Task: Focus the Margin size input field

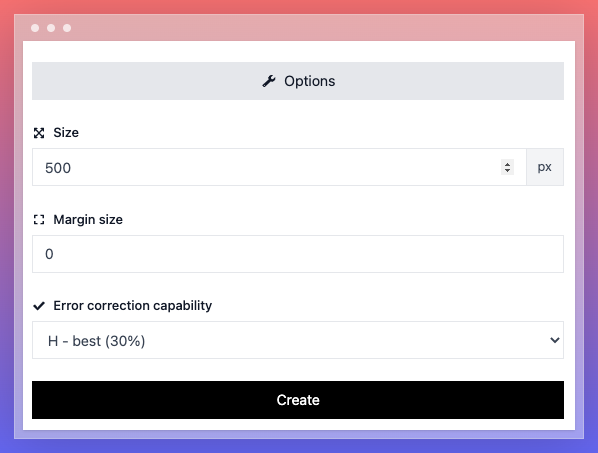Action: point(298,254)
